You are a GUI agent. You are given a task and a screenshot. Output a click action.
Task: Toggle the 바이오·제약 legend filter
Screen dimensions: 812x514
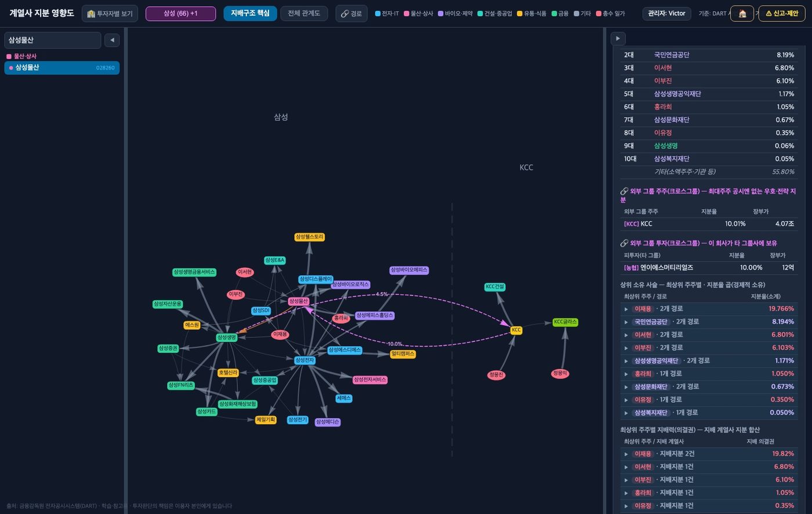455,13
